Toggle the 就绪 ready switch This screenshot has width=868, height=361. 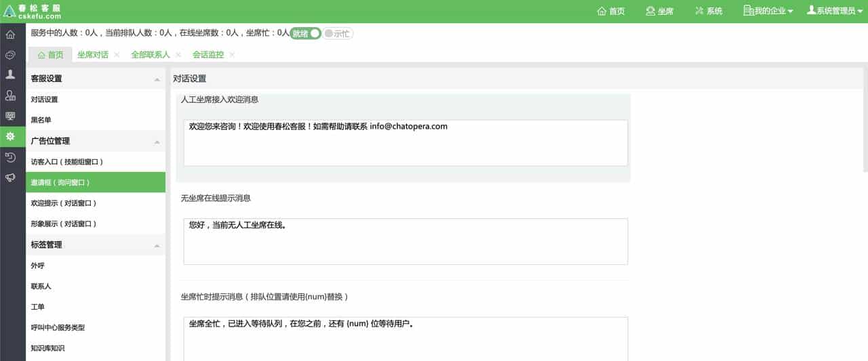tap(305, 33)
